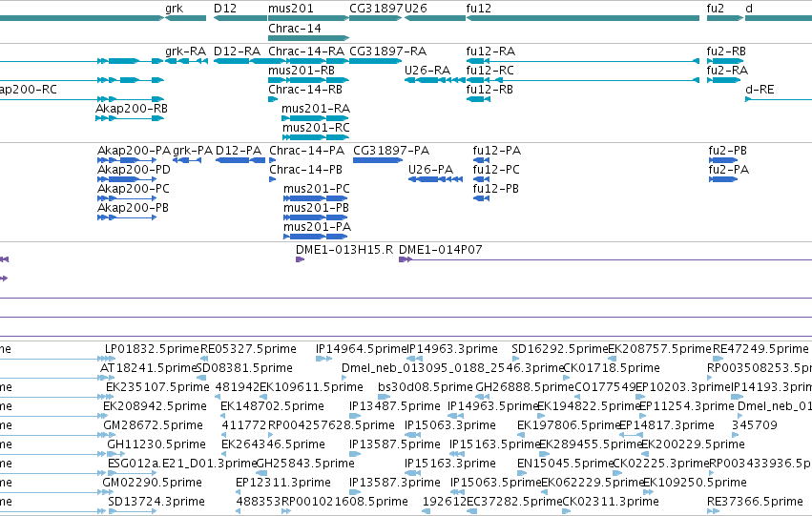Click the grk gene label

(x=174, y=9)
